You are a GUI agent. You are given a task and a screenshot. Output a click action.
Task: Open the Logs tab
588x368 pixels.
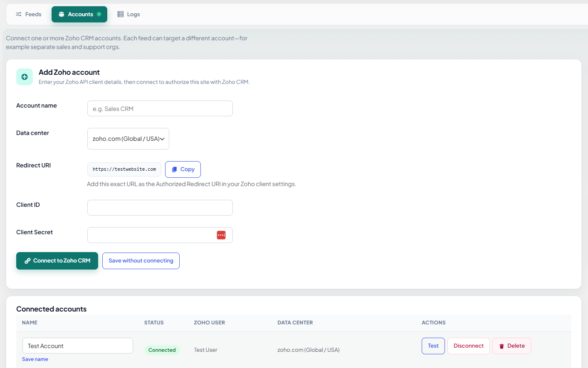[128, 14]
